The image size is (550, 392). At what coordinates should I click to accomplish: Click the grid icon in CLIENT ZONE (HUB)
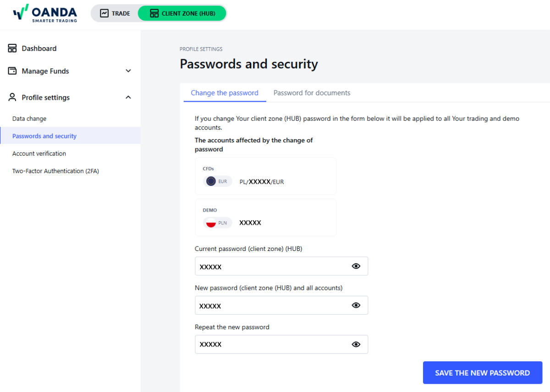[154, 13]
